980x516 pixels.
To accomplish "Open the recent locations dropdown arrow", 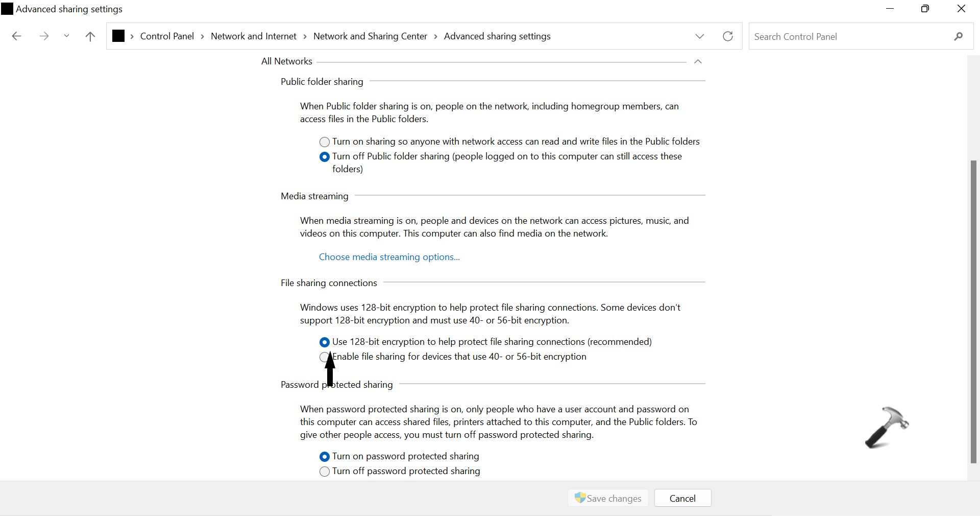I will coord(66,36).
